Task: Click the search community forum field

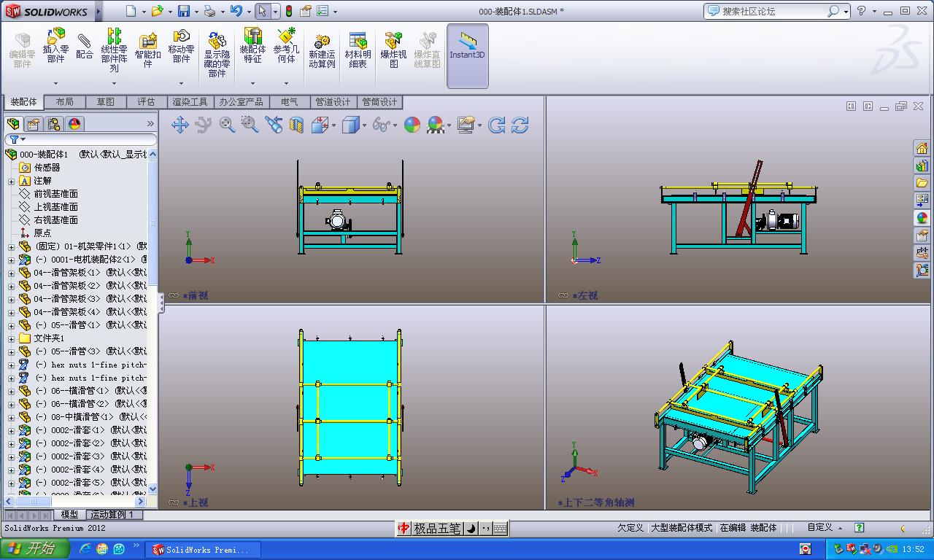Action: pyautogui.click(x=773, y=11)
